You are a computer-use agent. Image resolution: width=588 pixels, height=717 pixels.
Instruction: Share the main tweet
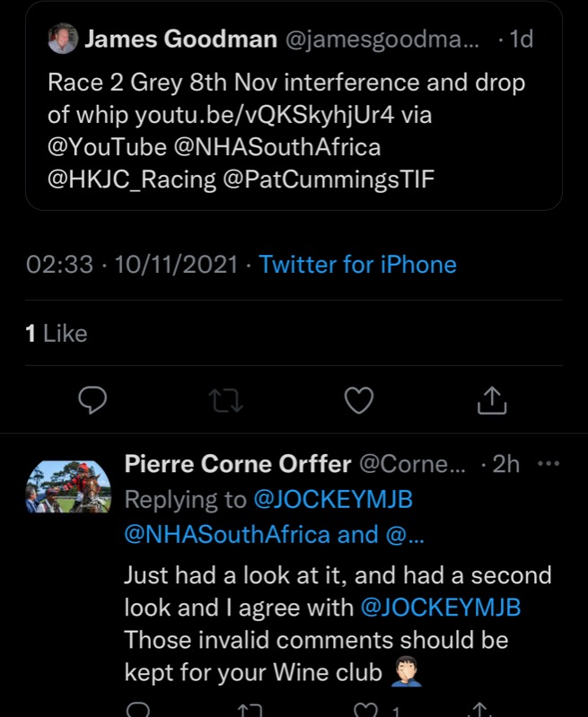(x=492, y=400)
